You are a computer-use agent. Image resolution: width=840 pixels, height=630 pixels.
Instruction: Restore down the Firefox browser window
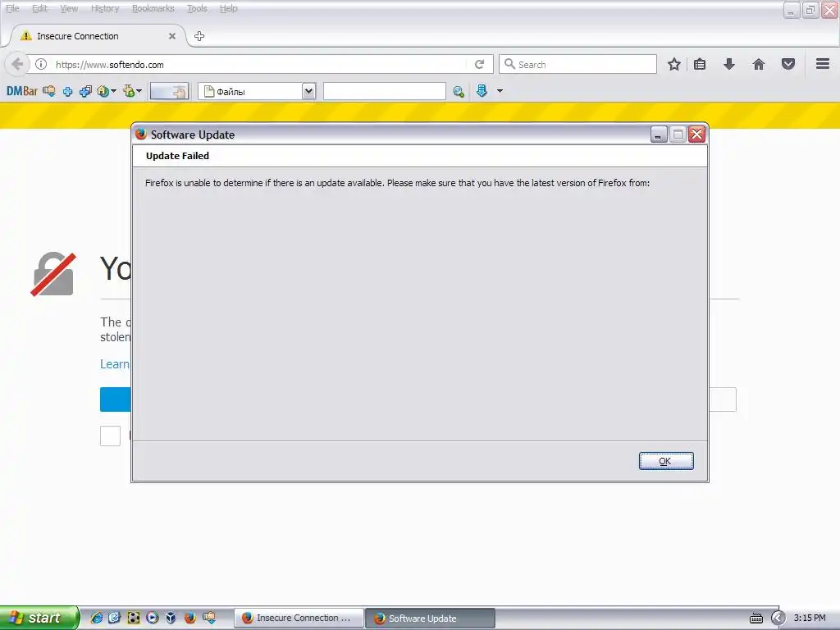[x=810, y=9]
